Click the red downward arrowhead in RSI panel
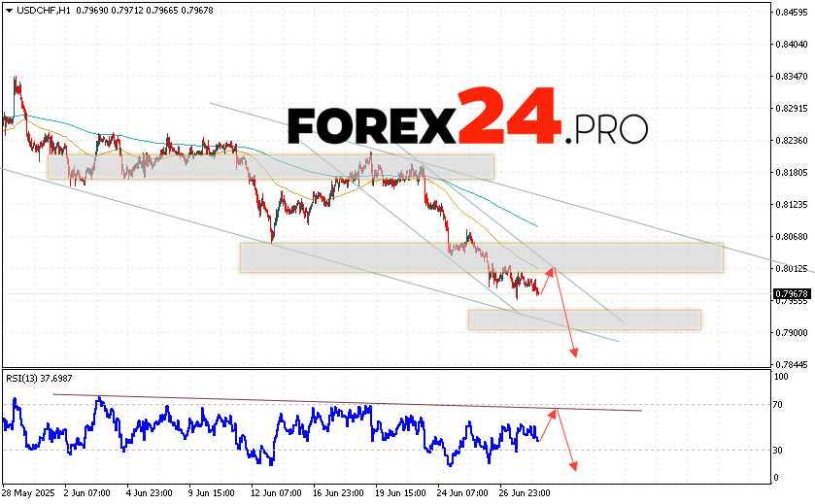The width and height of the screenshot is (815, 504). tap(574, 467)
